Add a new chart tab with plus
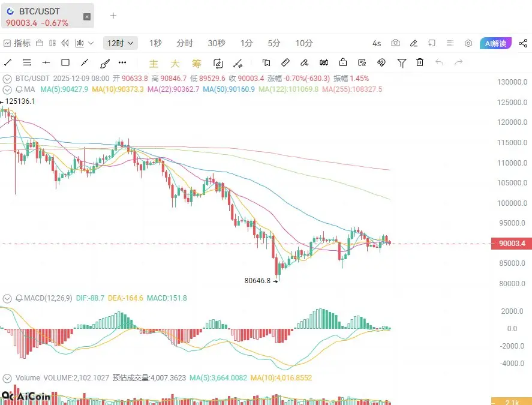532x405 pixels. click(113, 16)
